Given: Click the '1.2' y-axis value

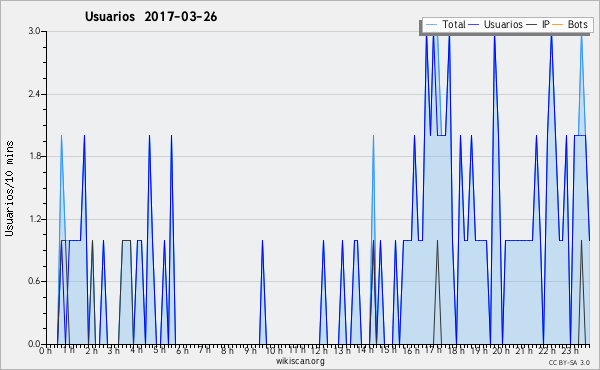Looking at the screenshot, I should tap(34, 219).
